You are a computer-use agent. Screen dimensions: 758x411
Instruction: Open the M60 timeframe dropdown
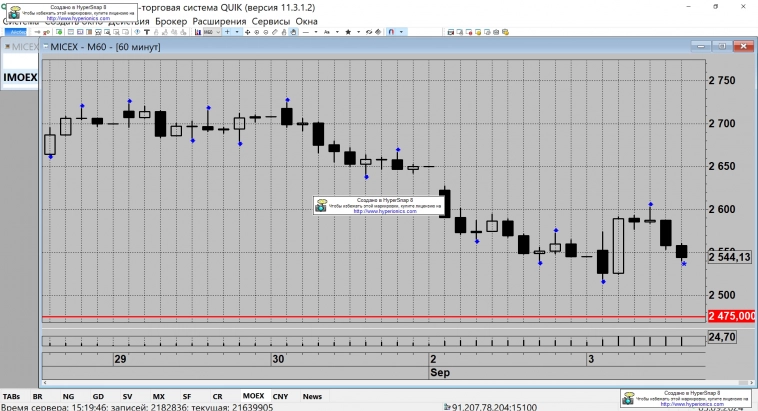(x=217, y=32)
